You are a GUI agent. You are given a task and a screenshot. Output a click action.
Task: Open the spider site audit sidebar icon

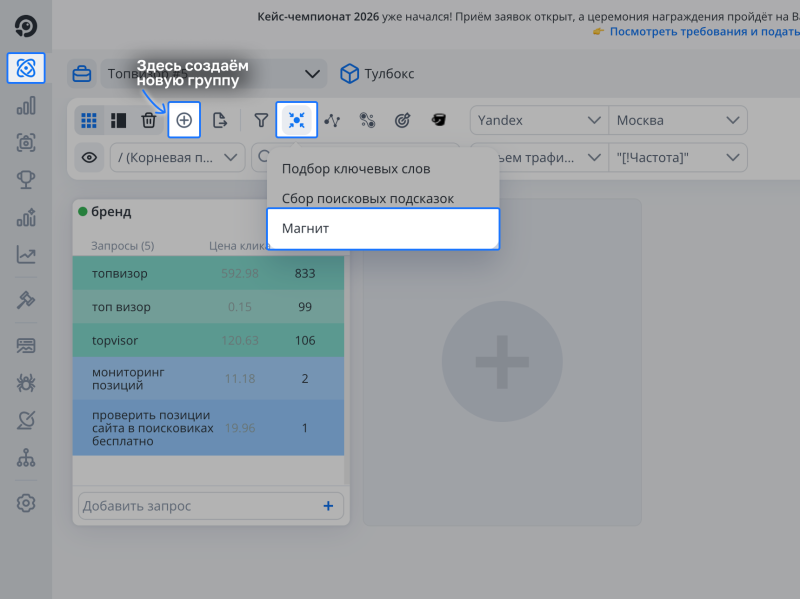[x=26, y=383]
